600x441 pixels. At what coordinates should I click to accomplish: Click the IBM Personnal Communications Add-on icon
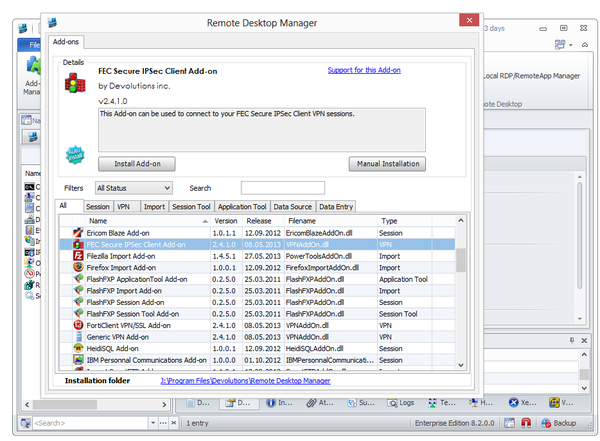(78, 359)
